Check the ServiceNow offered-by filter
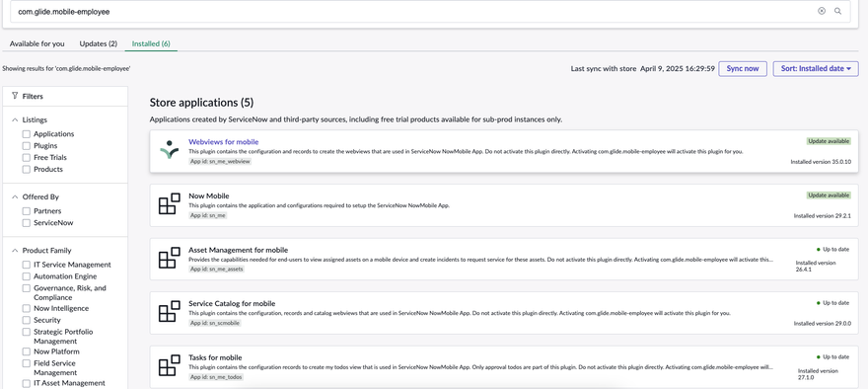The height and width of the screenshot is (389, 868). pyautogui.click(x=26, y=223)
